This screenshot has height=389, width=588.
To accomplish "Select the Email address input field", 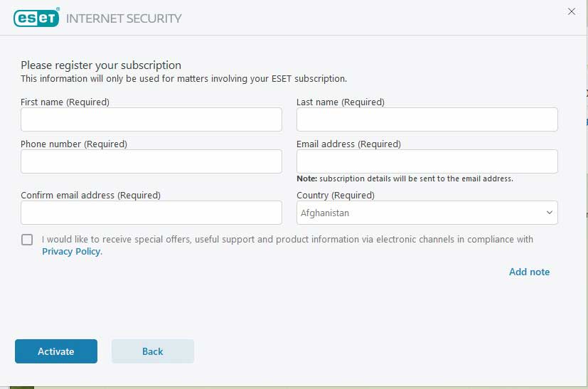I will [427, 161].
